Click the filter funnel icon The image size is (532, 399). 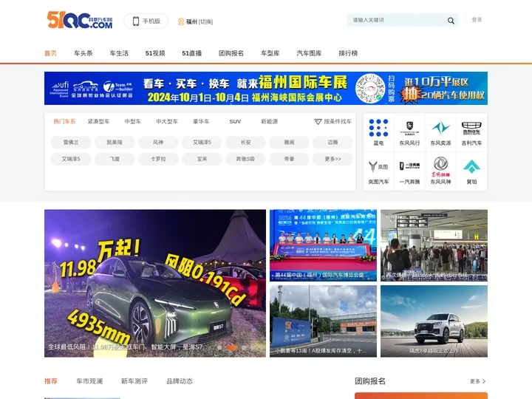point(318,122)
